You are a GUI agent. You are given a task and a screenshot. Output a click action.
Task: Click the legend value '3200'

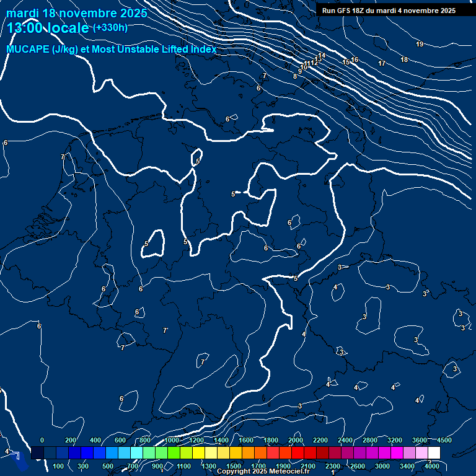coord(395,440)
